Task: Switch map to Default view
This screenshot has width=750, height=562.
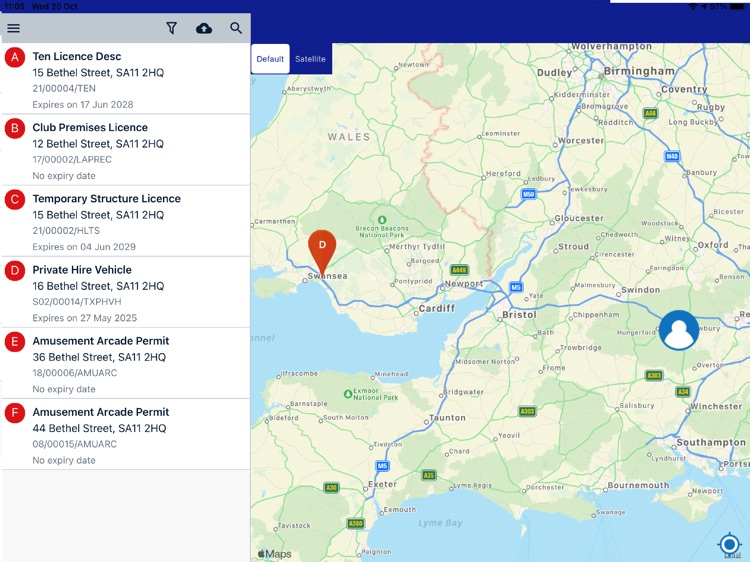Action: tap(270, 59)
